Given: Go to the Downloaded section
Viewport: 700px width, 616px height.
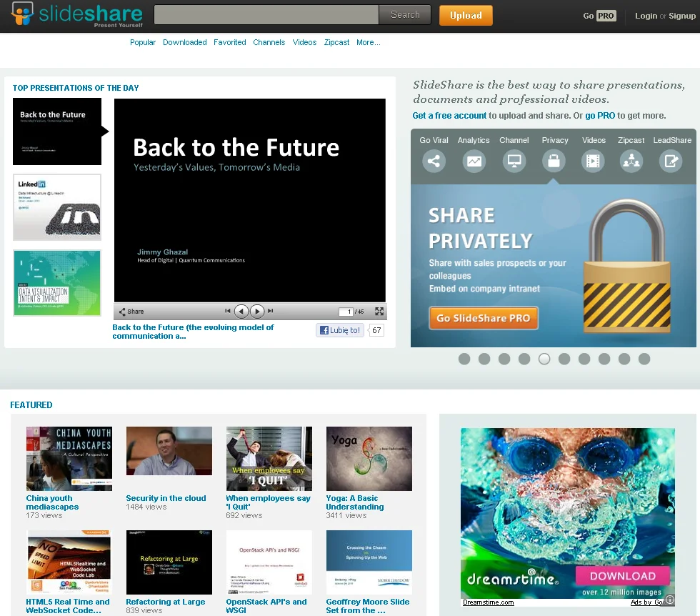Looking at the screenshot, I should point(185,42).
